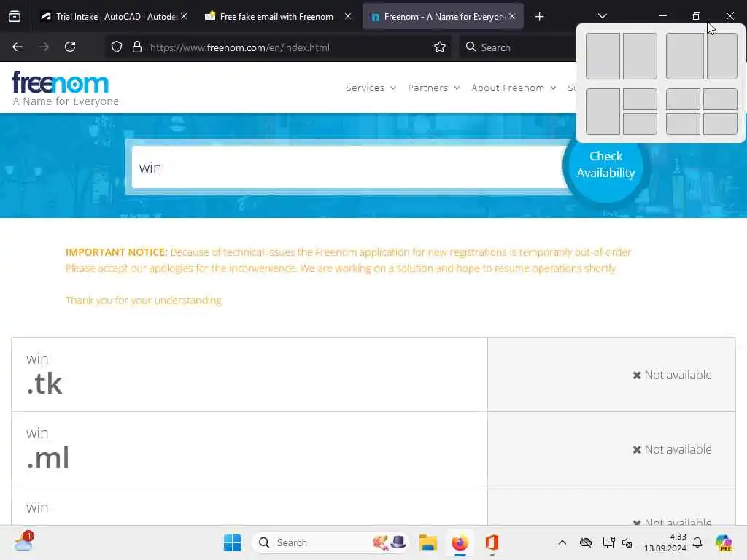Open a new browser tab
Image resolution: width=747 pixels, height=560 pixels.
click(x=539, y=17)
